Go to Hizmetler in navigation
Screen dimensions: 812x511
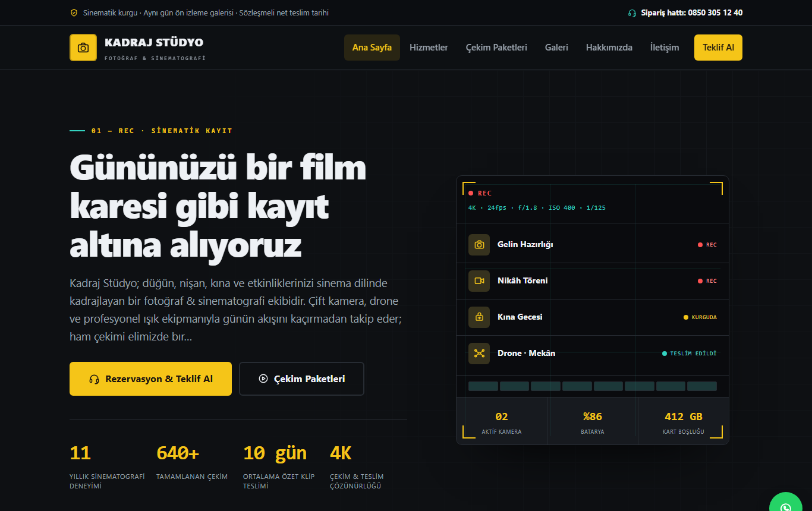pos(429,48)
